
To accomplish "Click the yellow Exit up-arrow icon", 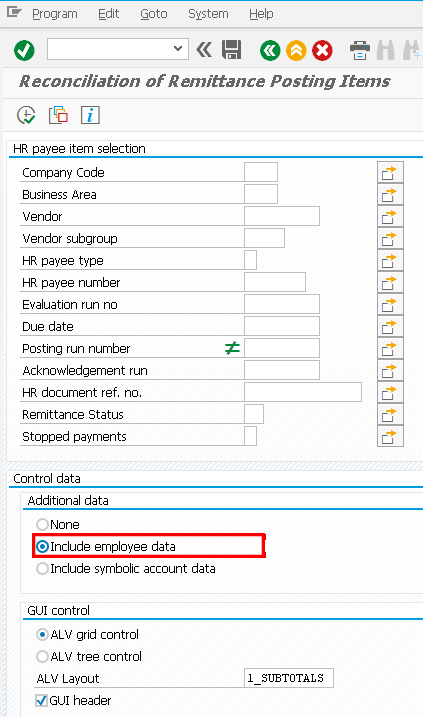I will pyautogui.click(x=296, y=50).
